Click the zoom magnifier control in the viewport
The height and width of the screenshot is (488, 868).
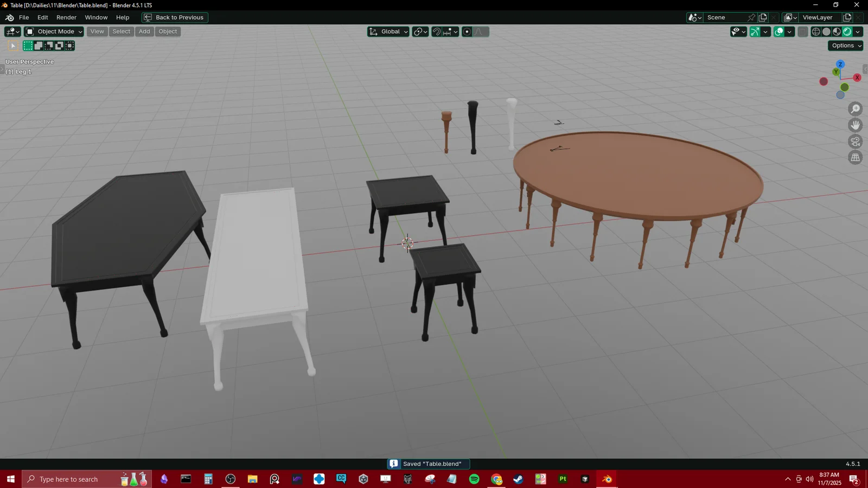point(856,108)
